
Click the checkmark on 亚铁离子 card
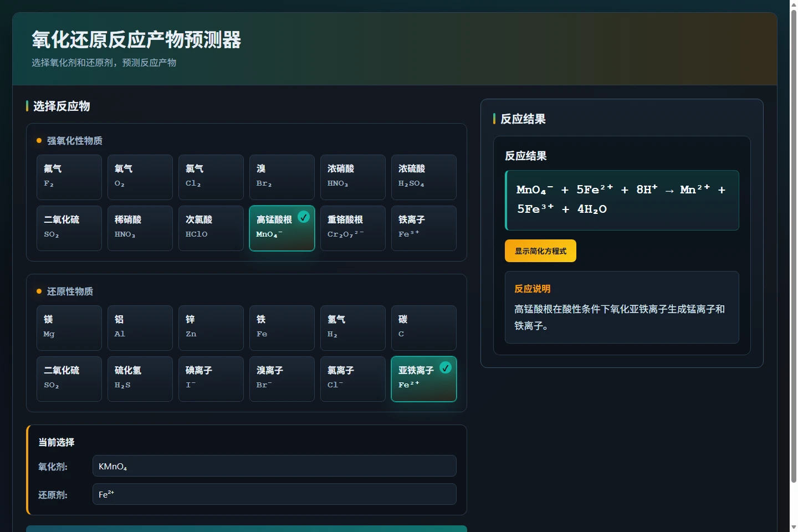coord(446,367)
